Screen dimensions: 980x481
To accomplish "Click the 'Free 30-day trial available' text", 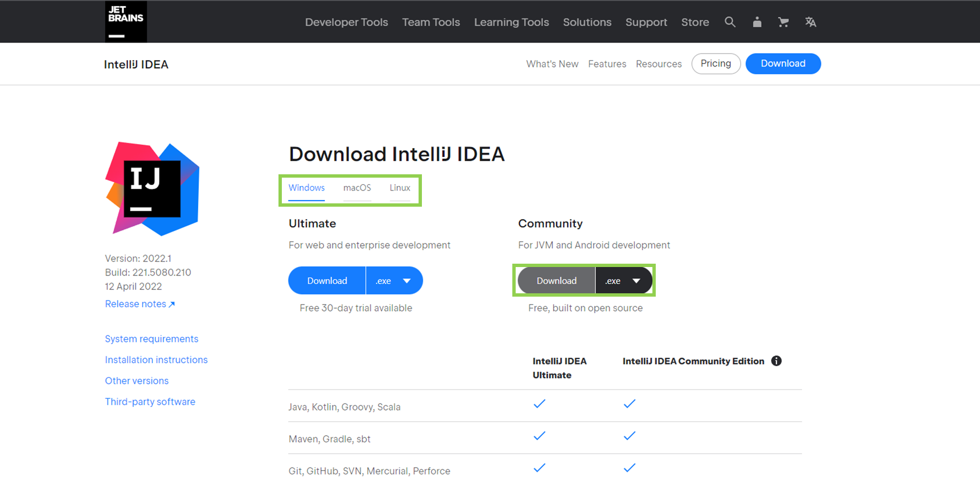I will [356, 308].
